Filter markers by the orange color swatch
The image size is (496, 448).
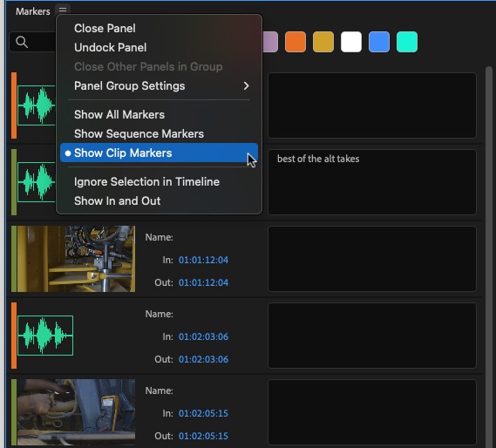click(296, 42)
